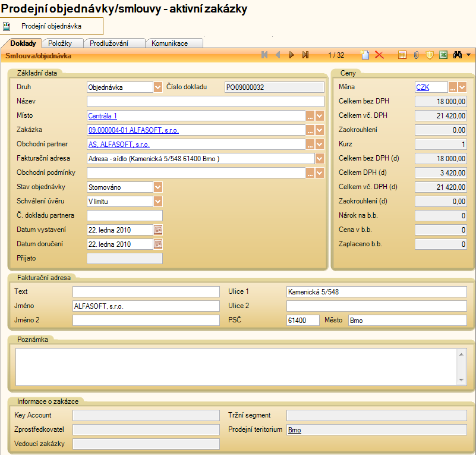
Task: Click the binoculars search icon
Action: click(x=458, y=55)
